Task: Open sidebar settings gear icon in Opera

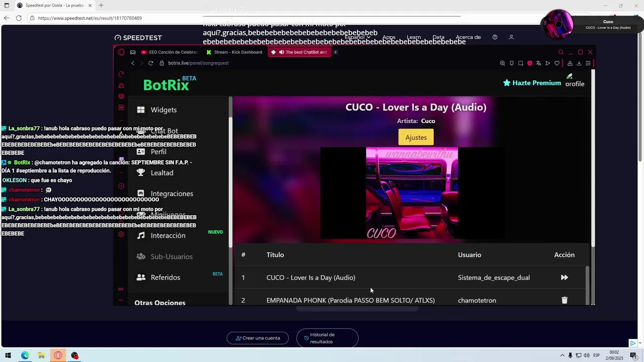Action: (121, 234)
